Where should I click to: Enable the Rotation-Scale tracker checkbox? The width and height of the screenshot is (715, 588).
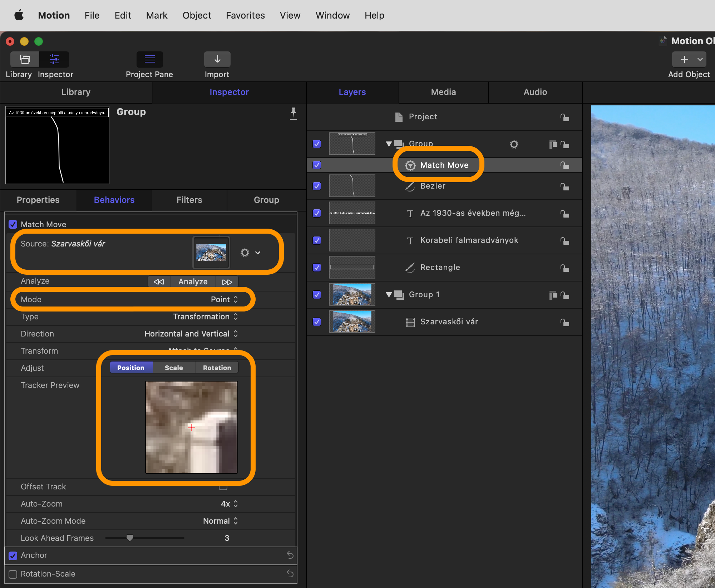[13, 574]
